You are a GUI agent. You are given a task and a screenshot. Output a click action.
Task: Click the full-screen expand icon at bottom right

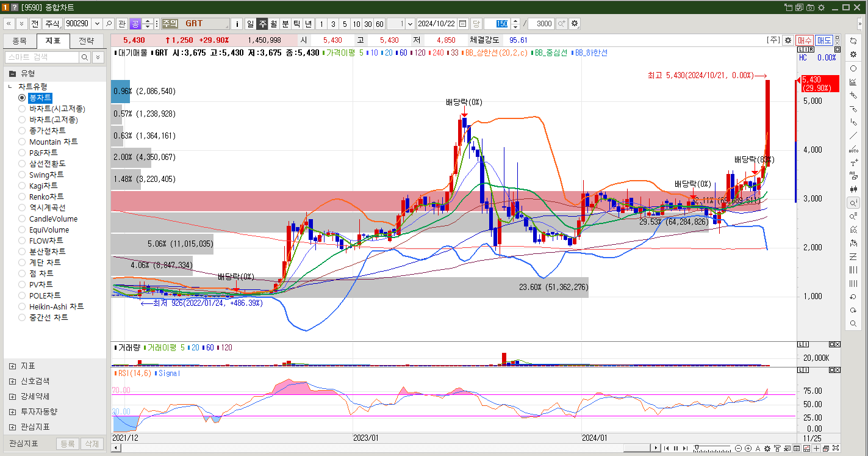836,448
